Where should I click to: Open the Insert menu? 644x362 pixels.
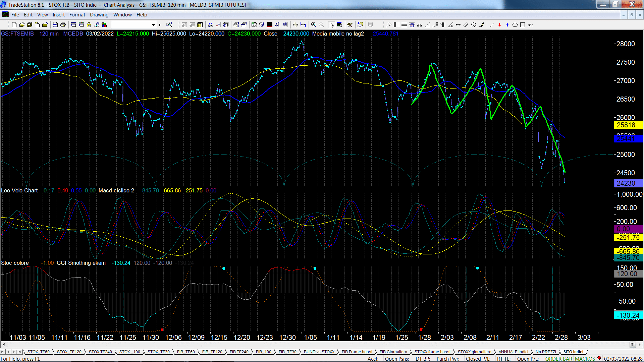[59, 15]
